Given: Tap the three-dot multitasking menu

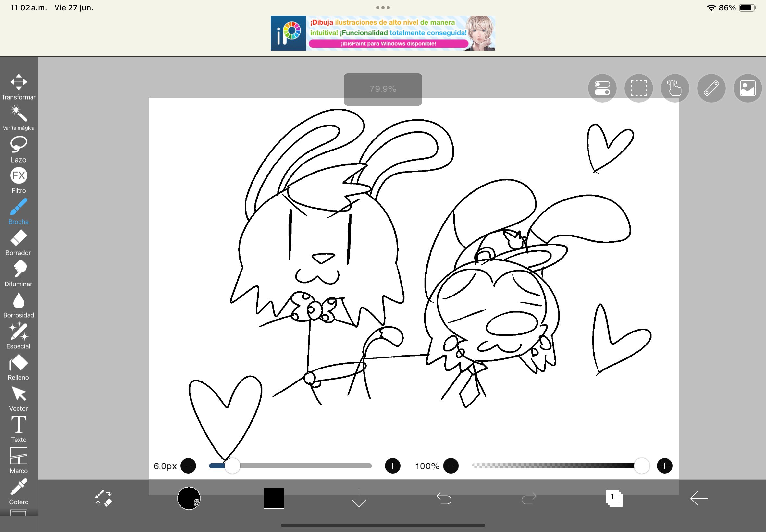Looking at the screenshot, I should click(x=383, y=8).
